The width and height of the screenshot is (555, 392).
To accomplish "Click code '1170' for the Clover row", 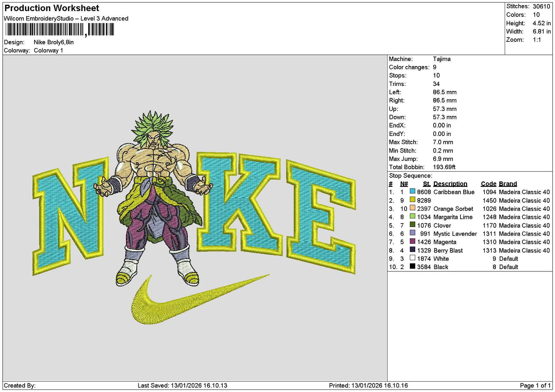I will (x=489, y=225).
